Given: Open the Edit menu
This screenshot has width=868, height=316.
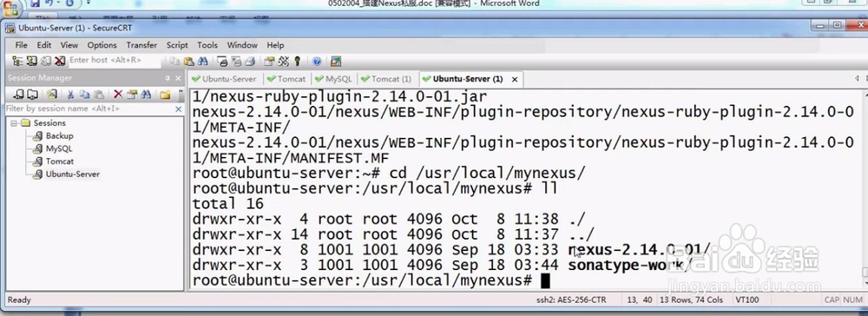Looking at the screenshot, I should (43, 45).
